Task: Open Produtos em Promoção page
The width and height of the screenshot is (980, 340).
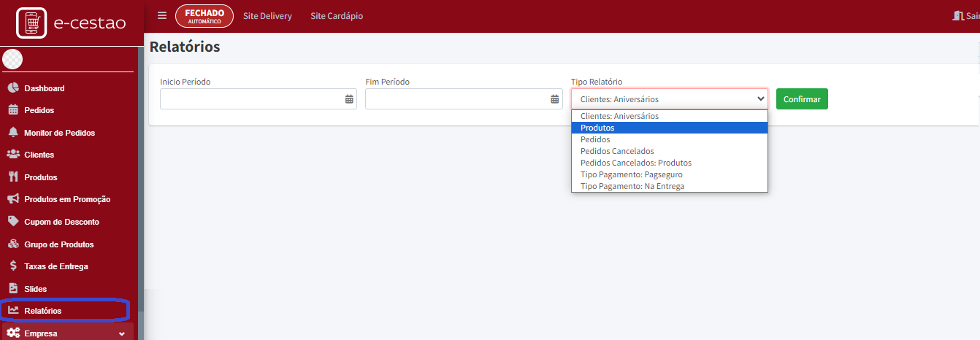Action: pos(68,199)
